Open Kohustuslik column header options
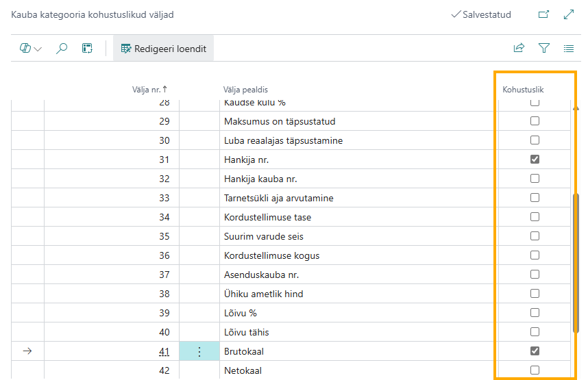588x380 pixels. [x=523, y=90]
